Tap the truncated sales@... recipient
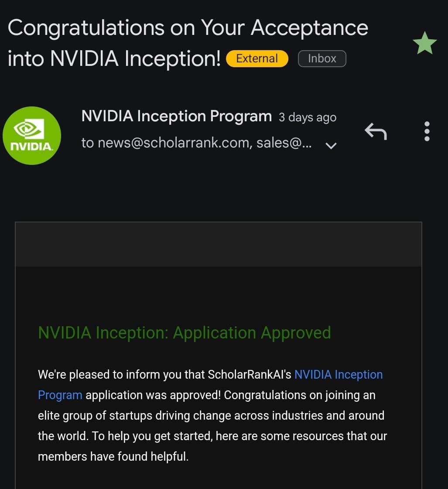This screenshot has height=489, width=448. click(284, 143)
